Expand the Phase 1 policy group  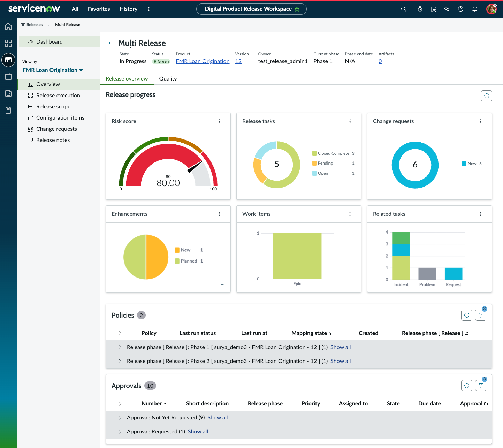click(x=120, y=347)
